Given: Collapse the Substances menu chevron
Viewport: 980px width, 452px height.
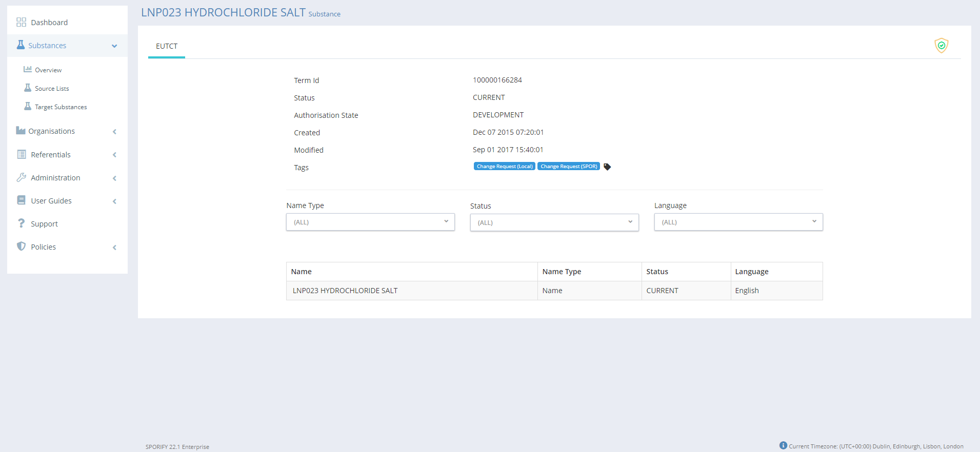Looking at the screenshot, I should [x=114, y=46].
